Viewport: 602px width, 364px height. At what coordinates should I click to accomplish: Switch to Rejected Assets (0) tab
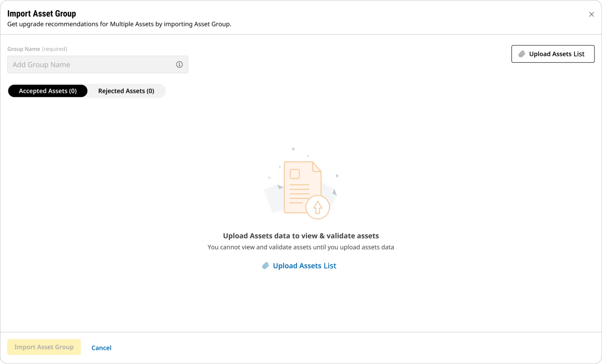126,91
